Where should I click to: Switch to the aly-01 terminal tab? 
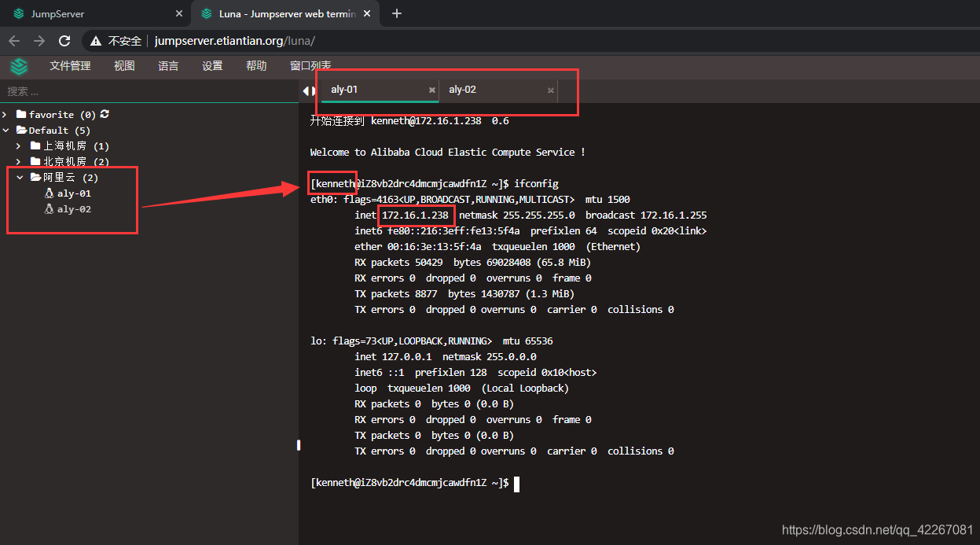coord(380,90)
